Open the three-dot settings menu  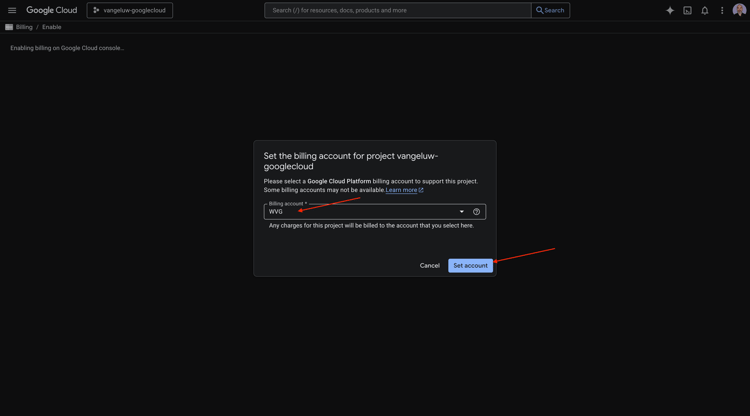(722, 10)
